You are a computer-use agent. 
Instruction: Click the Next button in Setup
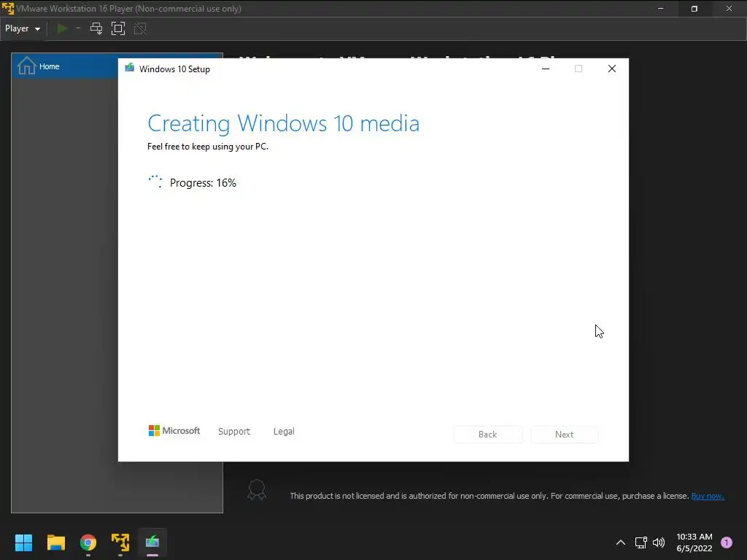[x=564, y=435]
